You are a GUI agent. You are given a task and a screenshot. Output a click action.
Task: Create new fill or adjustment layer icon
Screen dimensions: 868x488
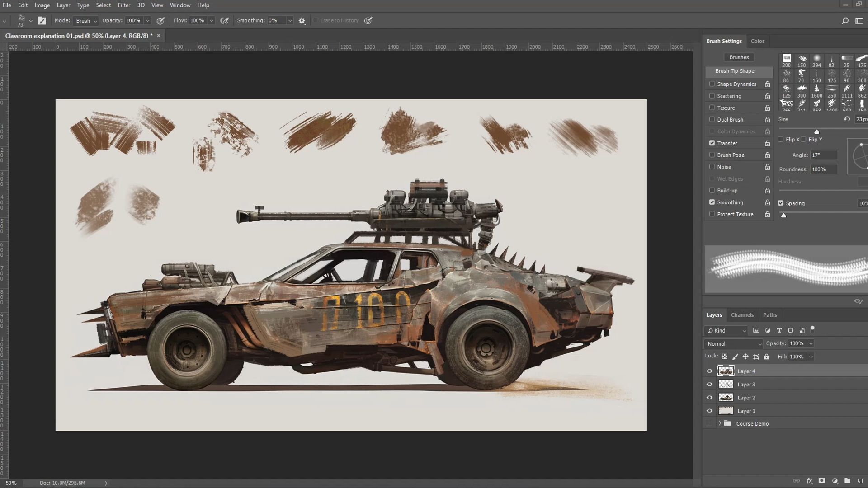[835, 481]
